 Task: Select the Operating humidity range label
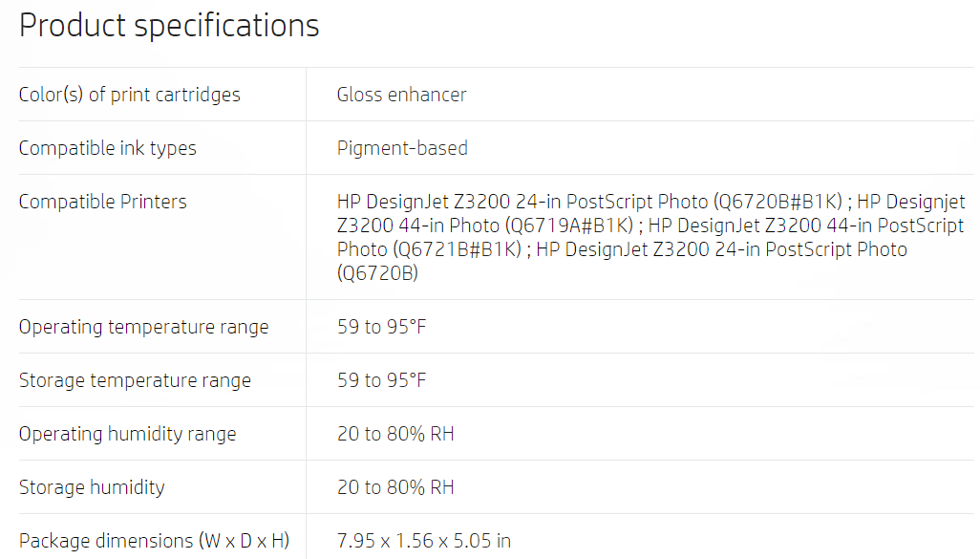(x=127, y=435)
